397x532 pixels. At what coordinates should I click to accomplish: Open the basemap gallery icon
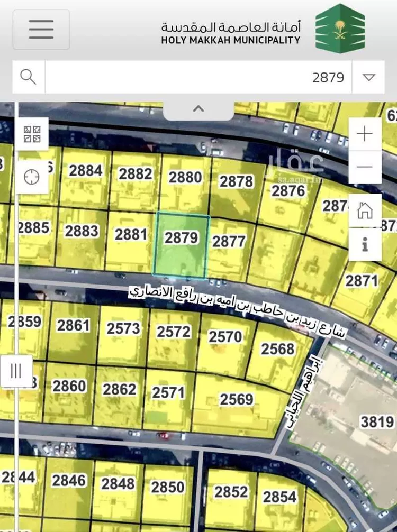(x=32, y=134)
